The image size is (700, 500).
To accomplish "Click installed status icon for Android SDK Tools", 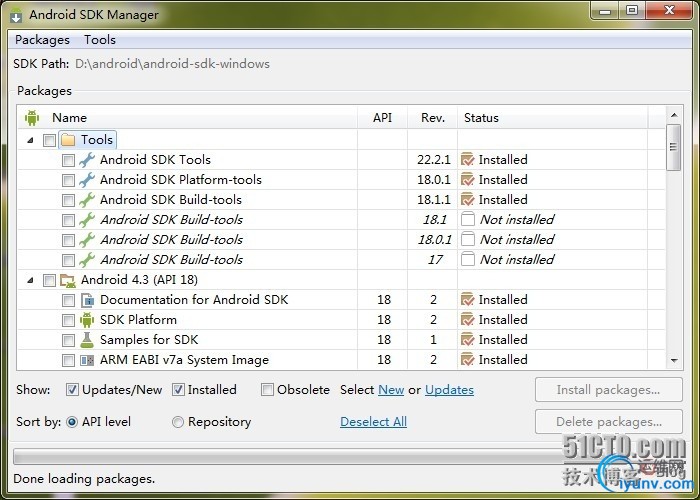I will (467, 159).
